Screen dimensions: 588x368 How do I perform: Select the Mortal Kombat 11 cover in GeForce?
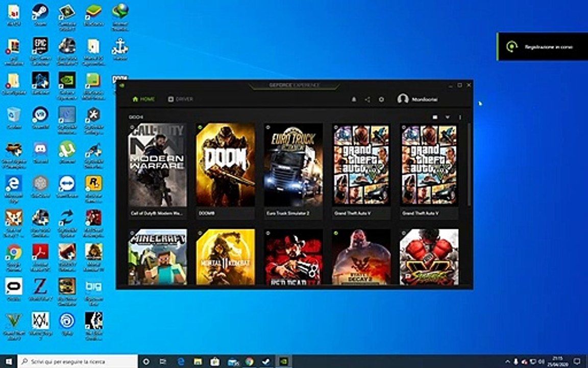[x=226, y=257]
